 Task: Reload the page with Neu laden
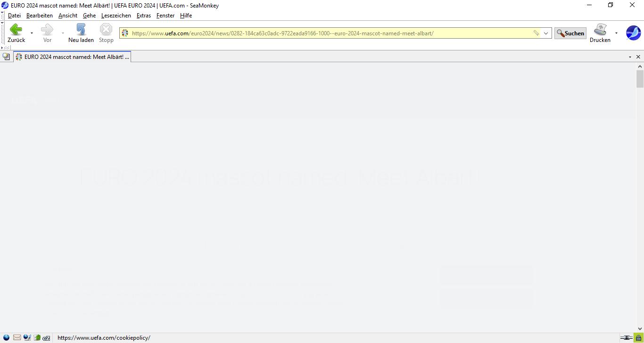tap(81, 33)
